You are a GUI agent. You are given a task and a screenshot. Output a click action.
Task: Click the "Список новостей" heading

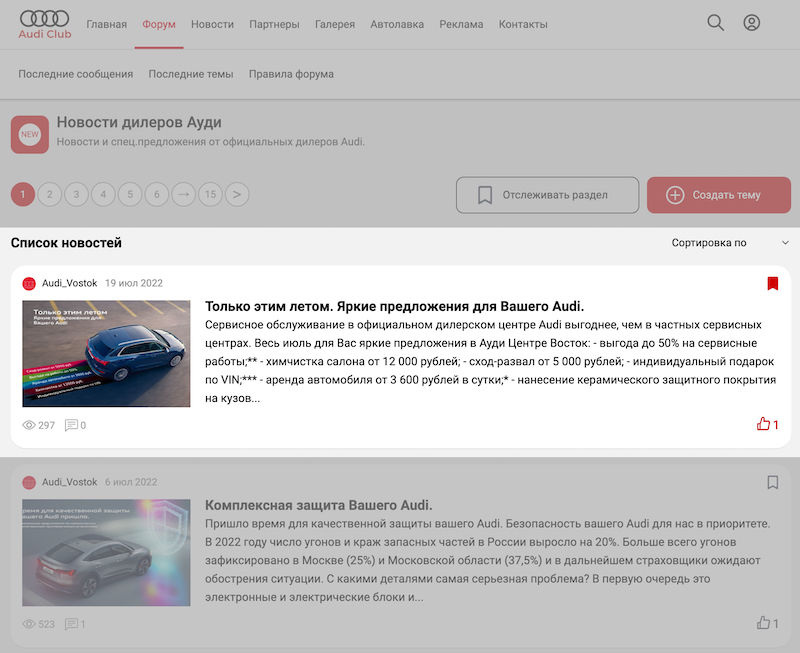(66, 243)
